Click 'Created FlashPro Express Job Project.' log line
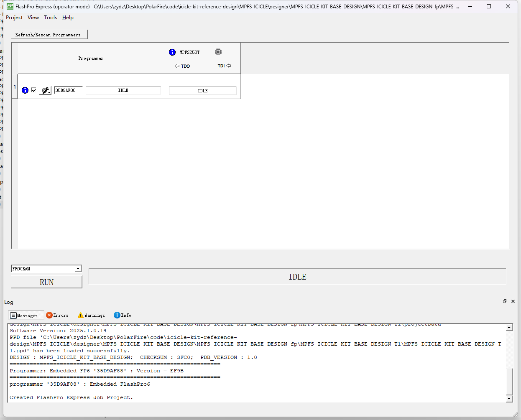Screen dimensions: 521x420 pyautogui.click(x=71, y=397)
